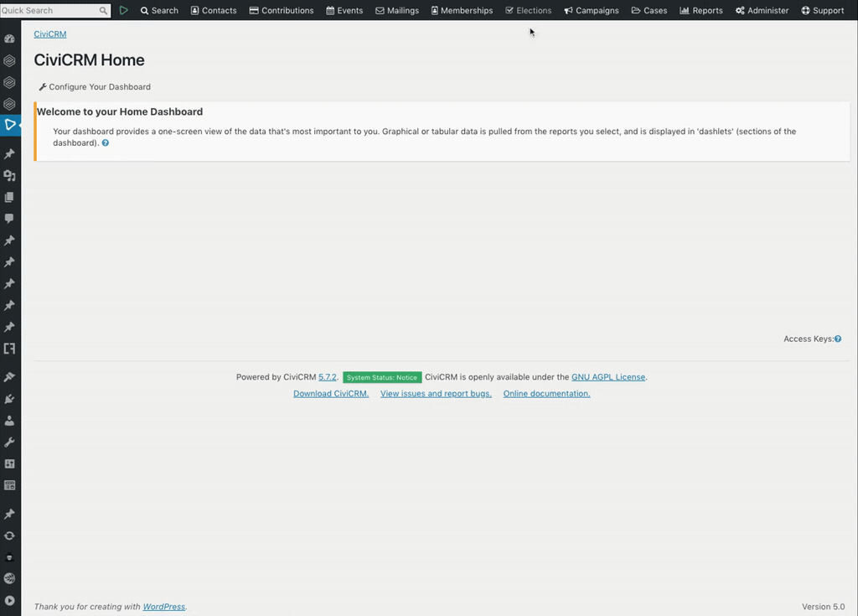Click the CiviCRM logo in menu bar

(x=124, y=11)
